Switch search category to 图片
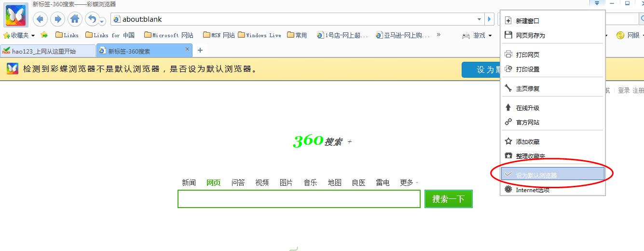Screen dimensions: 644x251 point(286,182)
